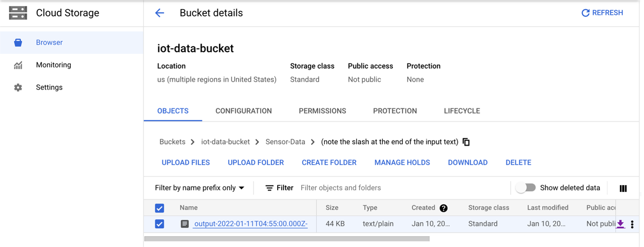Screen dimensions: 644x247
Task: Expand the Filter by name prefix only dropdown
Action: pyautogui.click(x=200, y=188)
